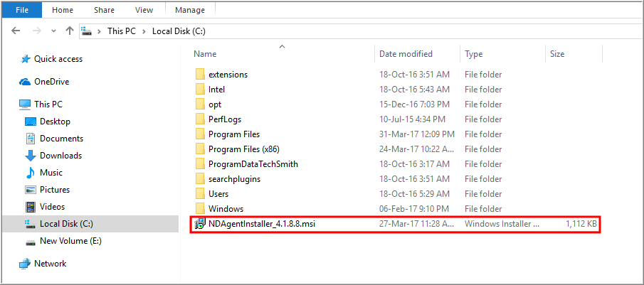Click the Pictures icon in sidebar

[x=31, y=190]
